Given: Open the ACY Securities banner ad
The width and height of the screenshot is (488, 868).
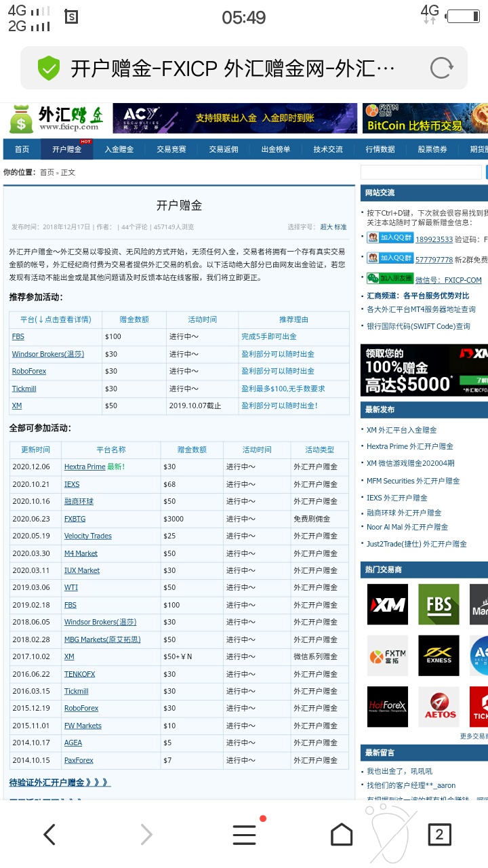Looking at the screenshot, I should point(235,118).
